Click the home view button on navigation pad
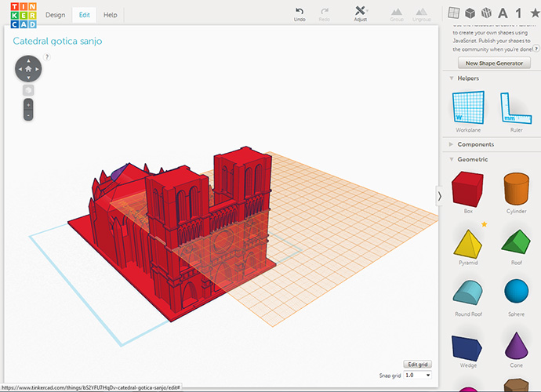The image size is (541, 392). point(28,69)
